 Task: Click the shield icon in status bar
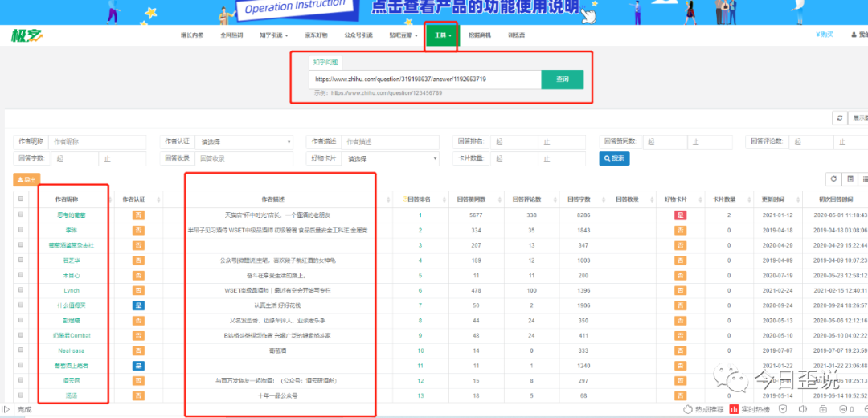click(783, 409)
